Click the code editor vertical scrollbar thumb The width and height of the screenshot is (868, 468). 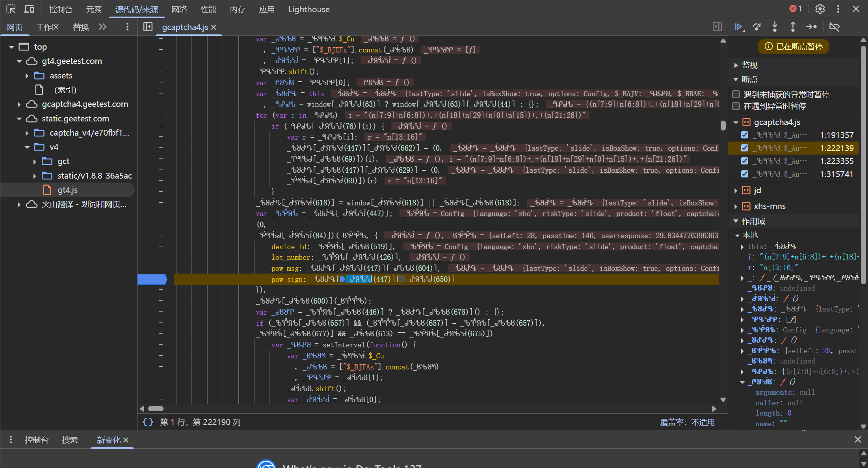point(723,125)
